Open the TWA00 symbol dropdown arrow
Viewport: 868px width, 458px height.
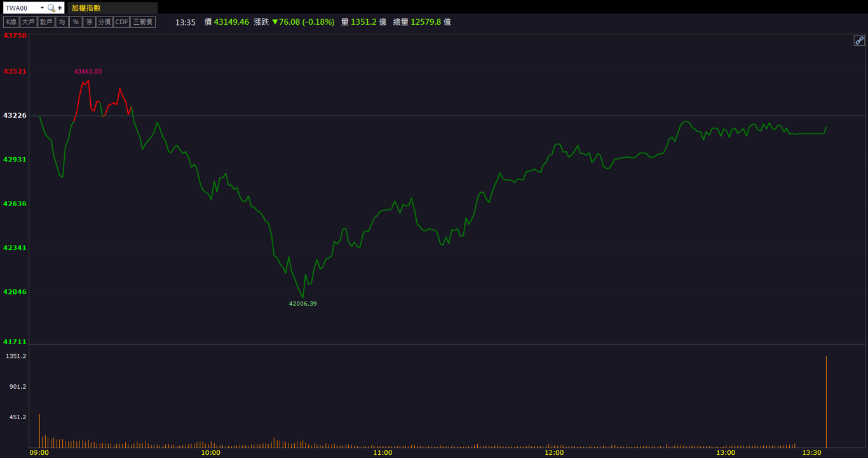42,8
